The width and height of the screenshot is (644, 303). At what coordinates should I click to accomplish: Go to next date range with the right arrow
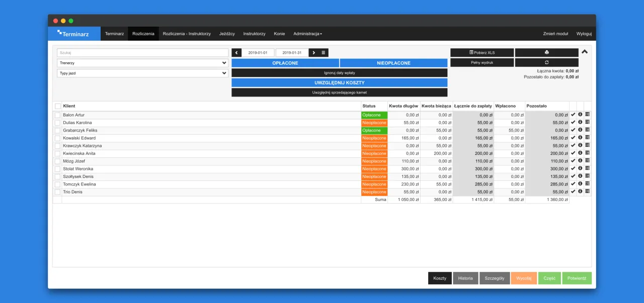(313, 52)
